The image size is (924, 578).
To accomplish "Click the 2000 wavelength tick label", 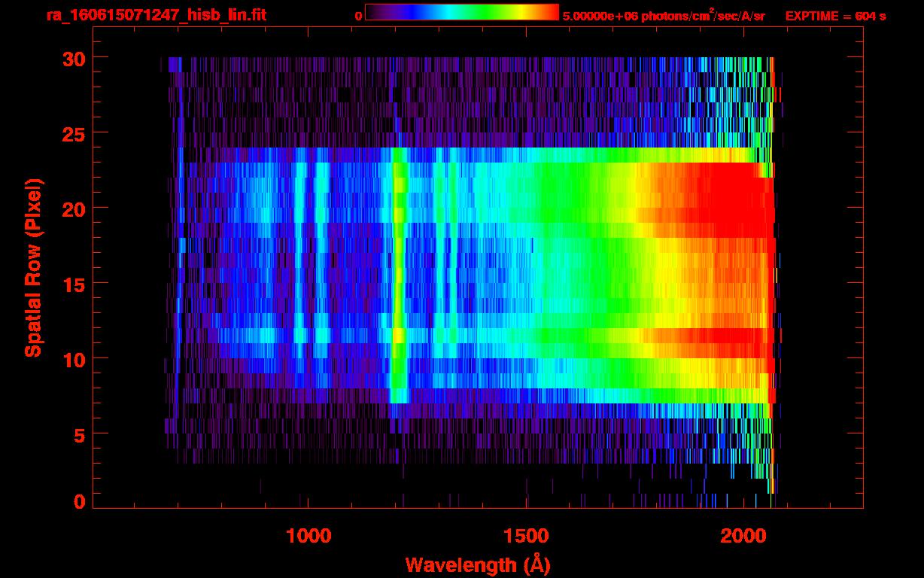I will (x=743, y=535).
